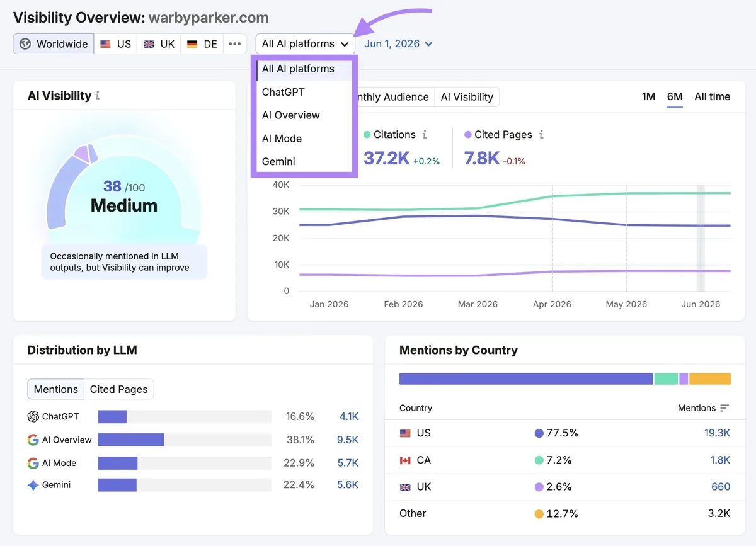Click US blue segment of country bar

pyautogui.click(x=526, y=378)
